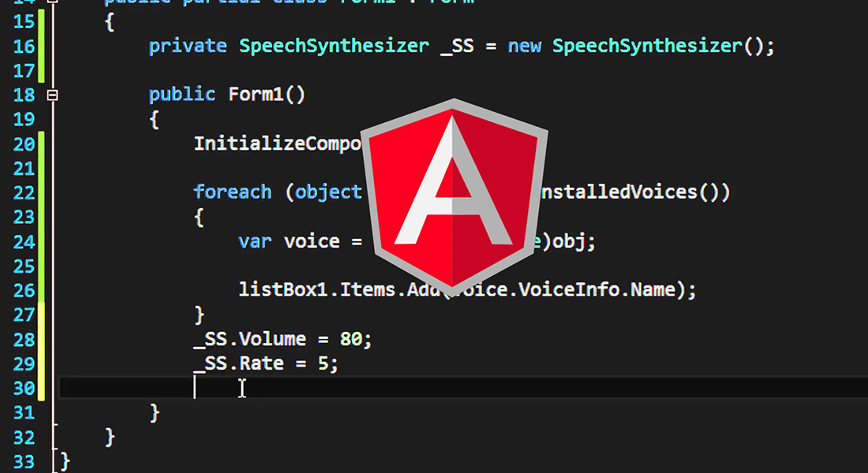The height and width of the screenshot is (473, 868).
Task: Click the value 5 after _SS.Rate
Action: 333,363
